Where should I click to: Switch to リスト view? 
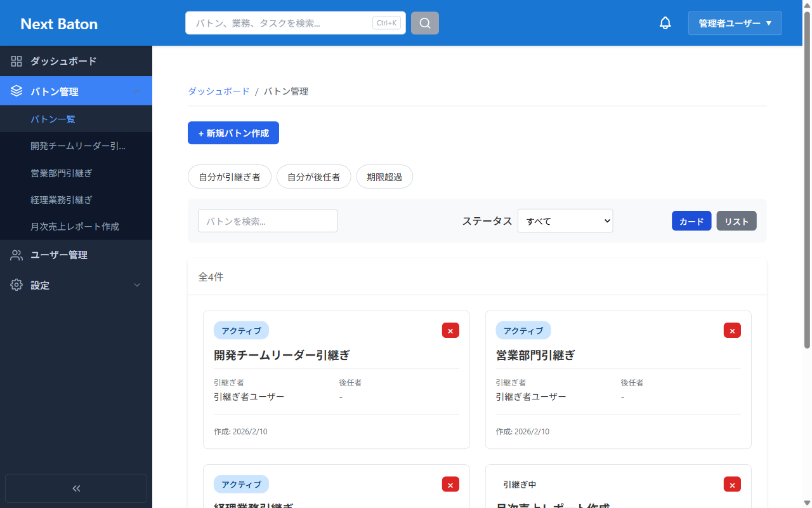point(737,220)
